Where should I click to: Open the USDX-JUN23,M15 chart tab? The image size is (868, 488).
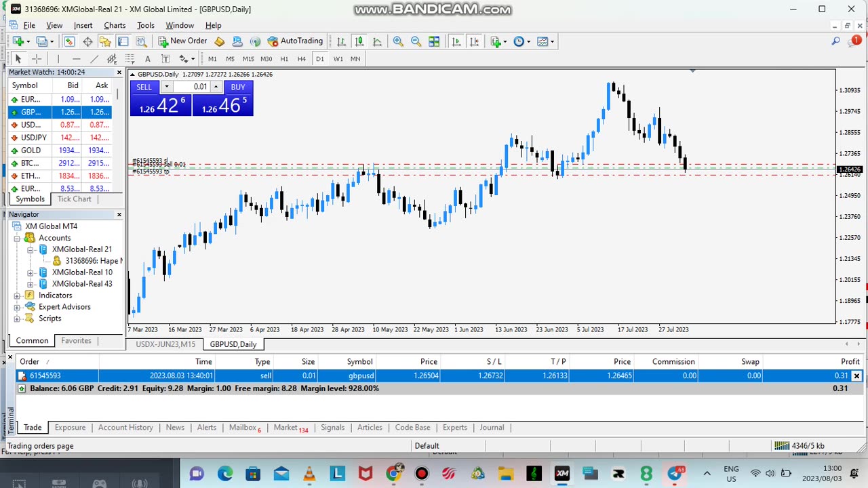[165, 344]
